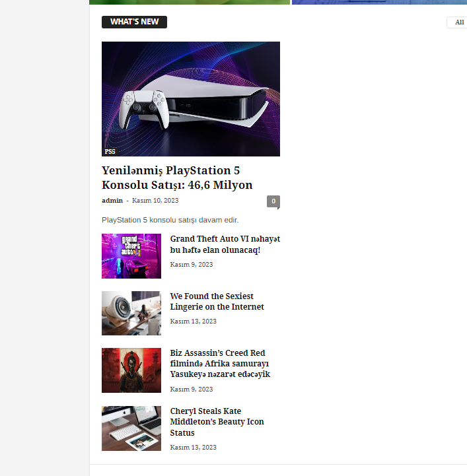
Task: Open the Assassin's Creed samurai thumbnail
Action: [131, 370]
